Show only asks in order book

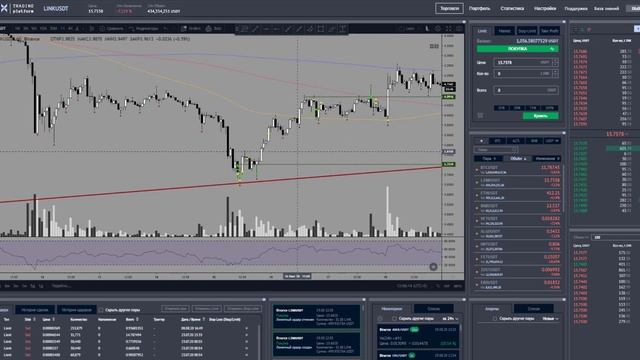pyautogui.click(x=589, y=29)
